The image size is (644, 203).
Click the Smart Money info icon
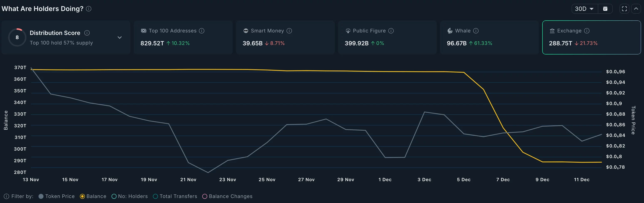click(x=289, y=31)
